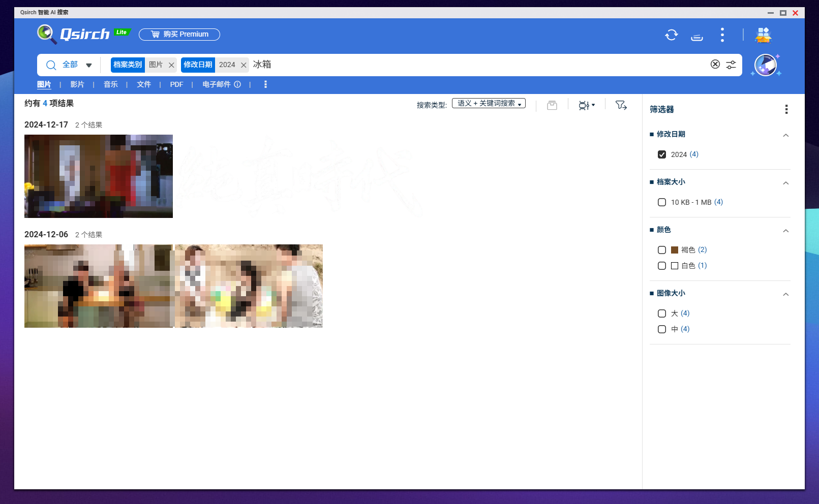Viewport: 819px width, 504px height.
Task: Enable the 大 image size checkbox
Action: tap(662, 313)
